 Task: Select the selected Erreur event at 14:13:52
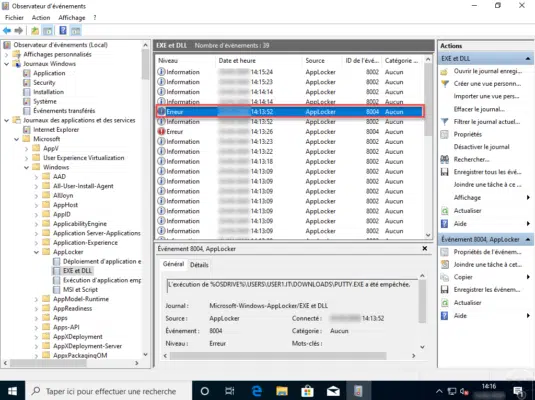pyautogui.click(x=290, y=112)
